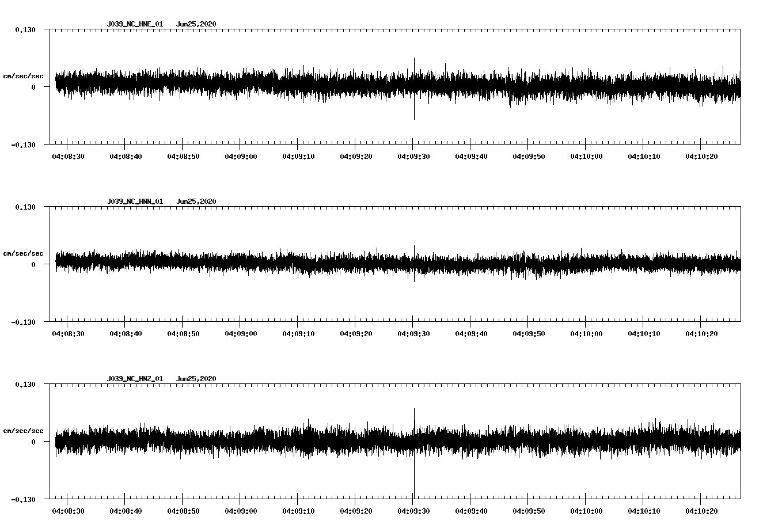Click the J039_NC_HNZ_01 plot title

tap(135, 379)
